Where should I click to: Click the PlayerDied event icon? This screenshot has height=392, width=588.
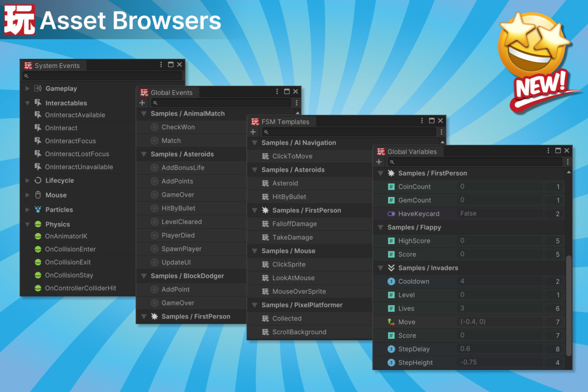[154, 235]
